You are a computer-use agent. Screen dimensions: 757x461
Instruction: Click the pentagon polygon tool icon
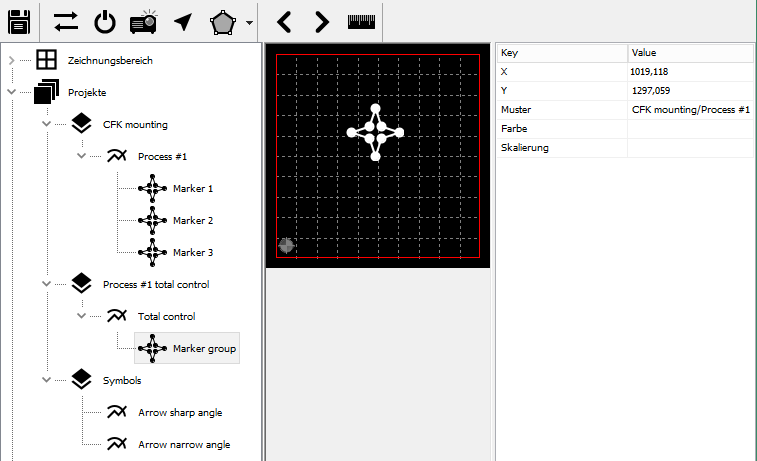pos(223,22)
